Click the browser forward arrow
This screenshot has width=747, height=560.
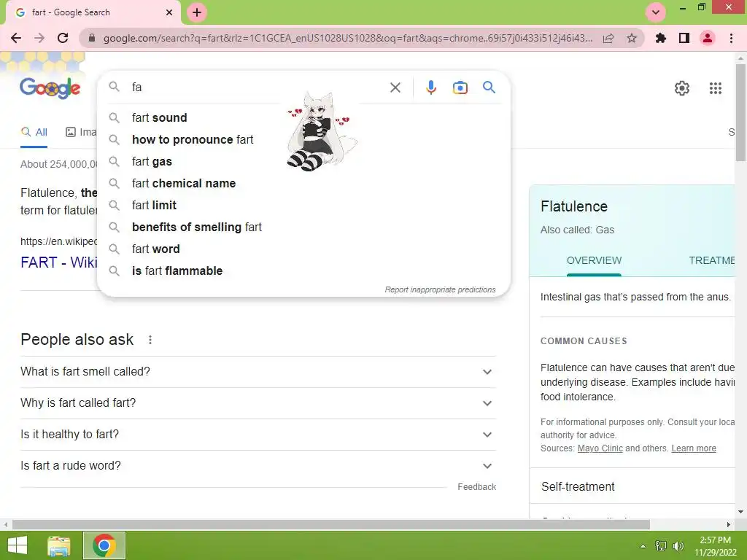[x=39, y=38]
